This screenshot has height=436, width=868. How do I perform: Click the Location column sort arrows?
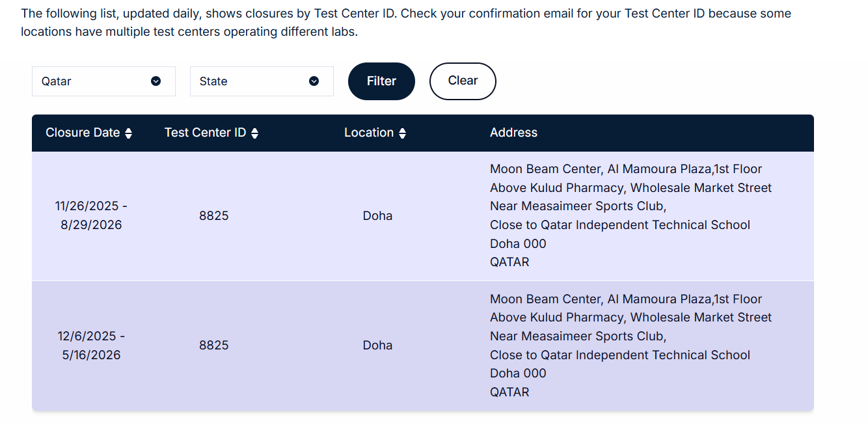(x=402, y=133)
